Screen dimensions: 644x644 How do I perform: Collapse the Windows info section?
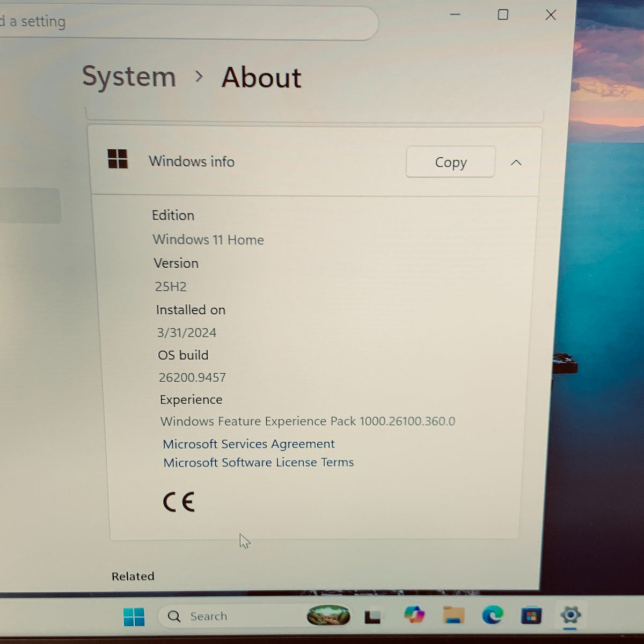tap(516, 162)
